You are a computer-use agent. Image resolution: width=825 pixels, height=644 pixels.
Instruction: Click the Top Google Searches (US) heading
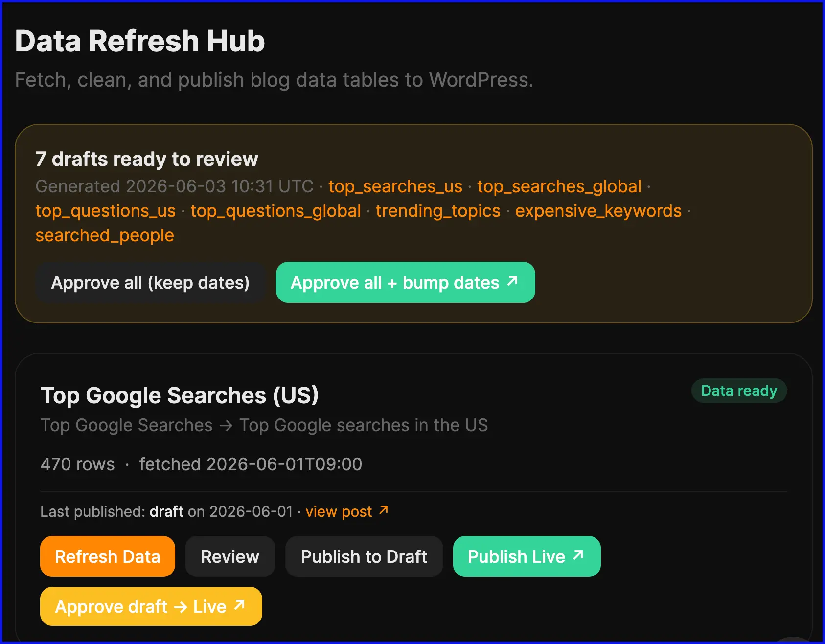pos(180,395)
